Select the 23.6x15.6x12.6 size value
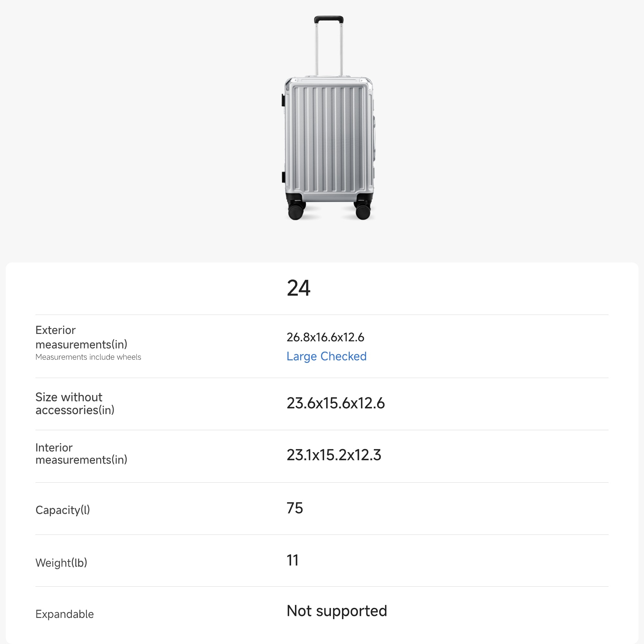Viewport: 644px width, 644px height. click(x=335, y=403)
